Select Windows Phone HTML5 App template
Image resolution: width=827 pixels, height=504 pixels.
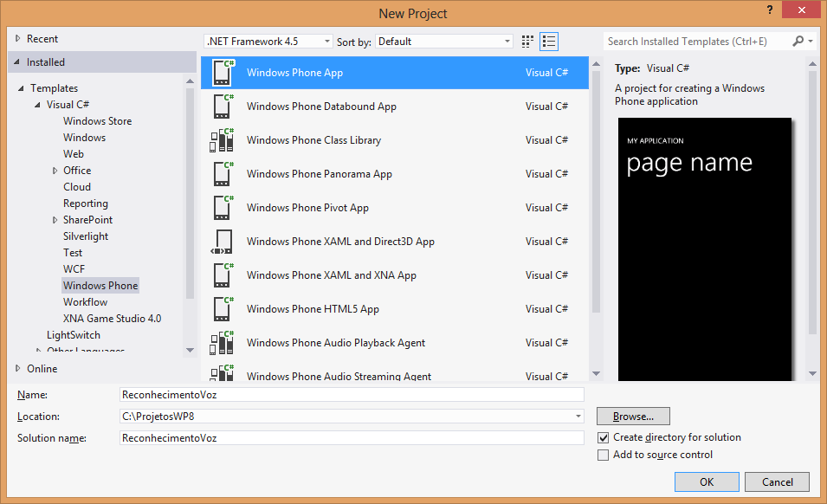(x=395, y=309)
